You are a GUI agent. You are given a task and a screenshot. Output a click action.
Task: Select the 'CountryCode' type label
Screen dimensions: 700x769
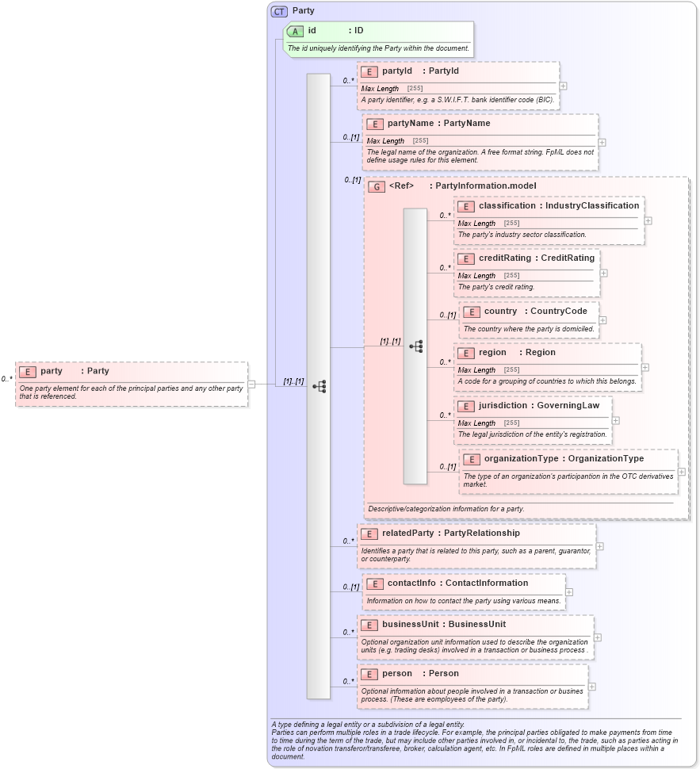558,311
